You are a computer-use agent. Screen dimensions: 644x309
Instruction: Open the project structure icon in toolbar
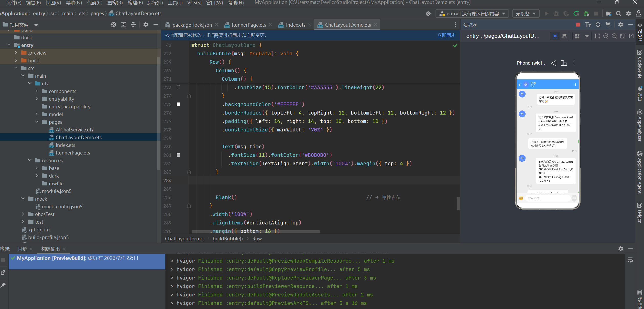[x=609, y=14]
